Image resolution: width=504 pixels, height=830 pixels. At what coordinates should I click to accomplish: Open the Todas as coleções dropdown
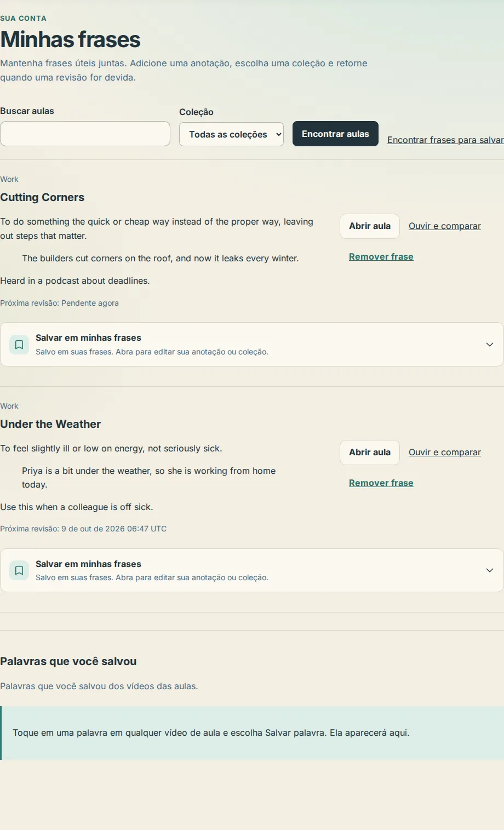point(231,134)
